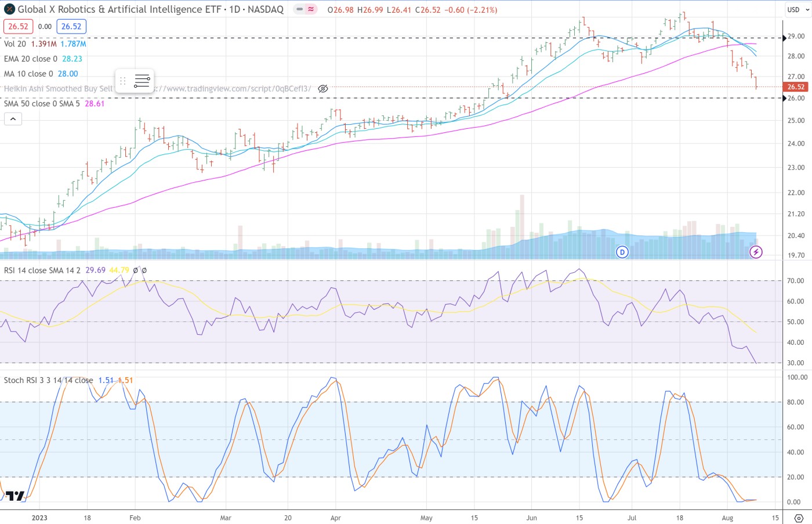Open chart settings gear at bottom right
The image size is (812, 524).
(x=799, y=518)
